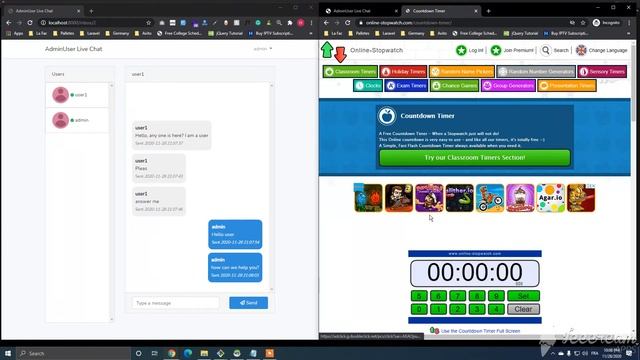The height and width of the screenshot is (360, 640).
Task: Open Change Language option
Action: 601,50
